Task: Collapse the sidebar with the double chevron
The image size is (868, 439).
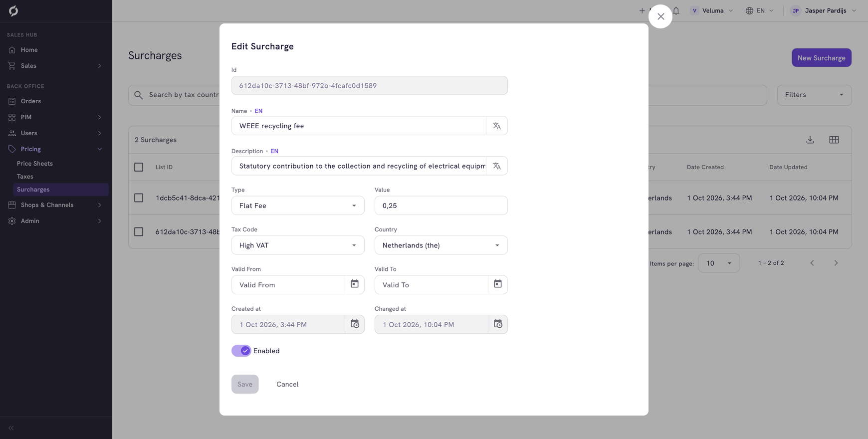Action: pos(11,428)
